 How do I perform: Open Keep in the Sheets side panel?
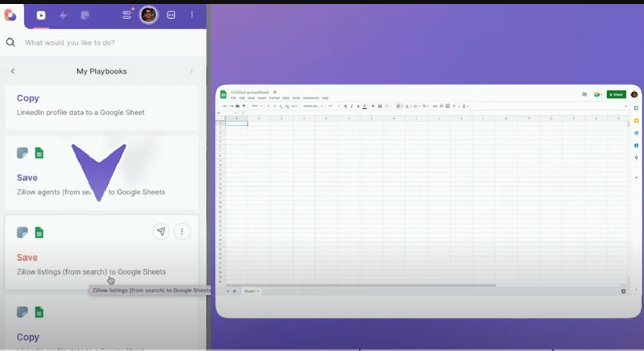tap(636, 120)
